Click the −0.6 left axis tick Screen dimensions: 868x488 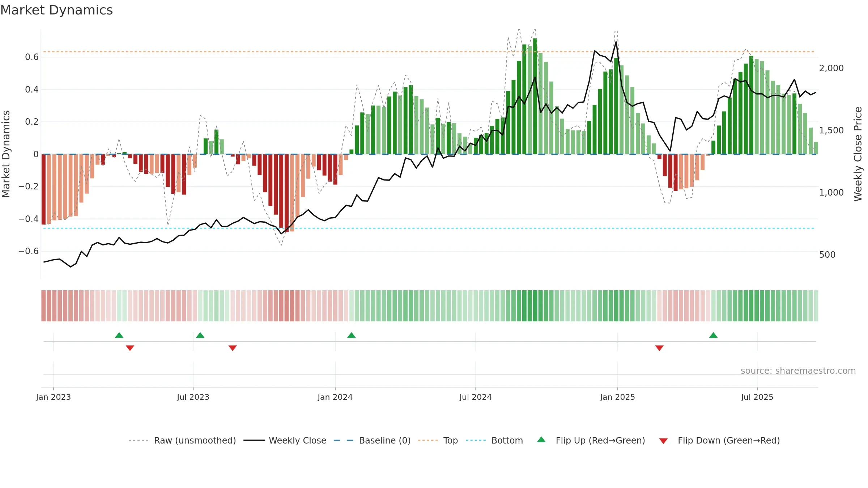pos(29,251)
